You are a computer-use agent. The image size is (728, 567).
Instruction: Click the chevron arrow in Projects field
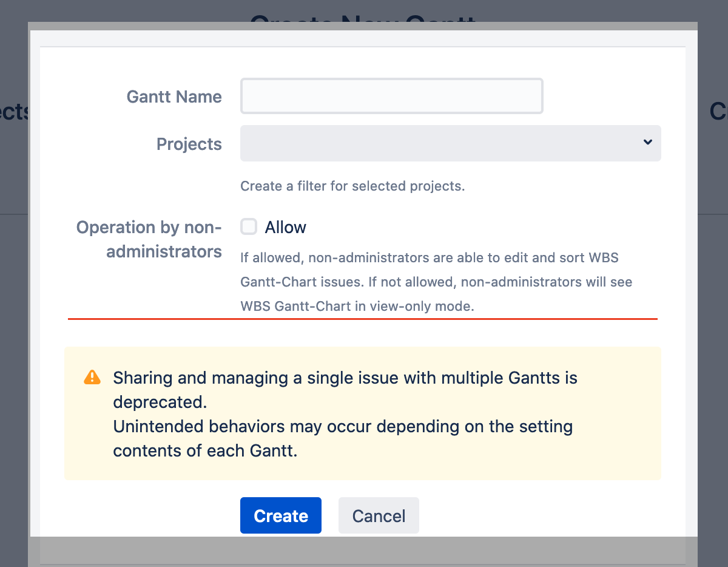pyautogui.click(x=647, y=142)
